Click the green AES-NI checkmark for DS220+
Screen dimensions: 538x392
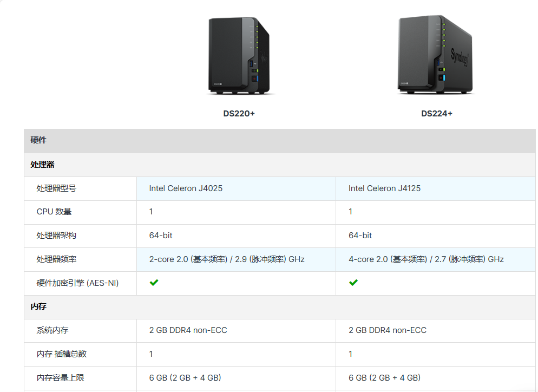coord(154,283)
